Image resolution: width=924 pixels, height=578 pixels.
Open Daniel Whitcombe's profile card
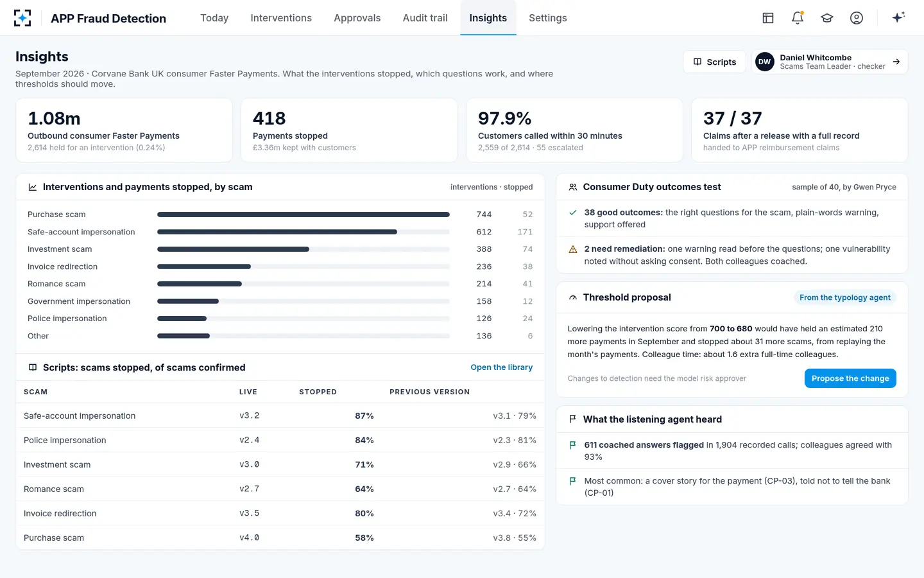[830, 62]
